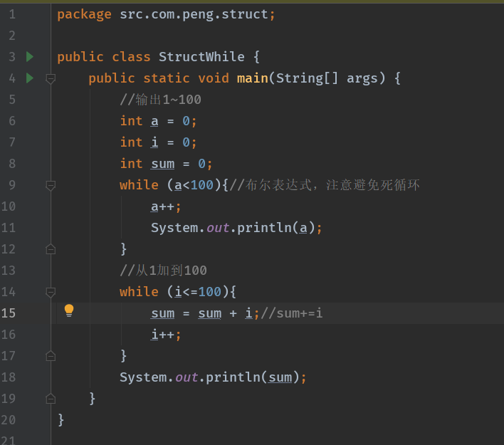The height and width of the screenshot is (445, 504).
Task: Click line number 1 in the gutter
Action: click(x=11, y=14)
